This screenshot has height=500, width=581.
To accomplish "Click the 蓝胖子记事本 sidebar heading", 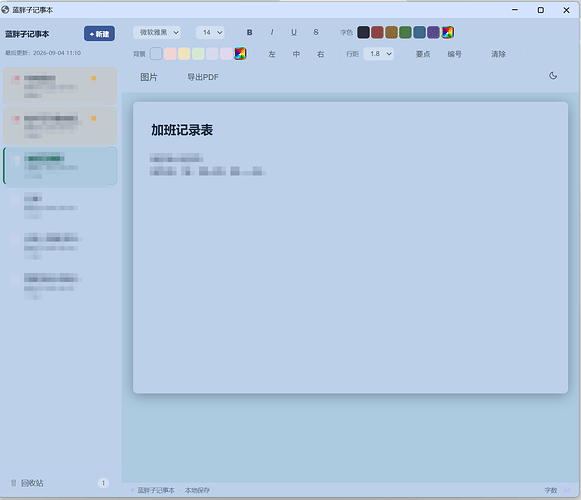I will (x=27, y=34).
